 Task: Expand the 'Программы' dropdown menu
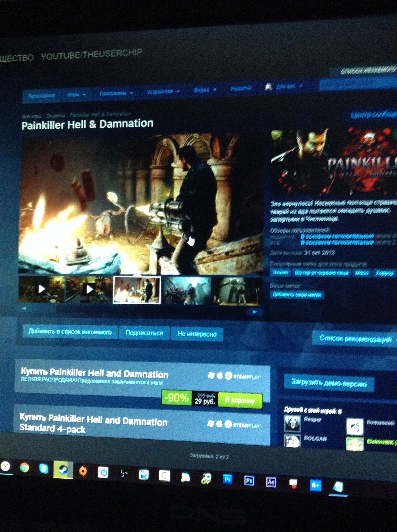(x=116, y=93)
